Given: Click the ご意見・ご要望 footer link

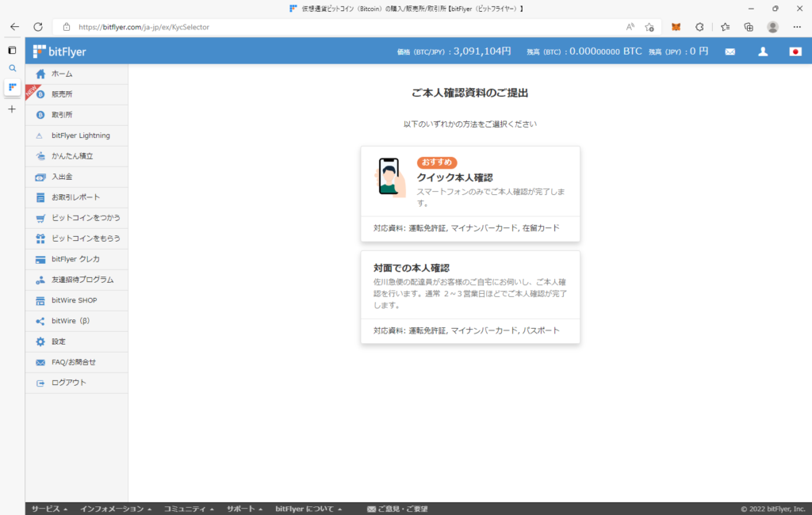Looking at the screenshot, I should tap(397, 509).
